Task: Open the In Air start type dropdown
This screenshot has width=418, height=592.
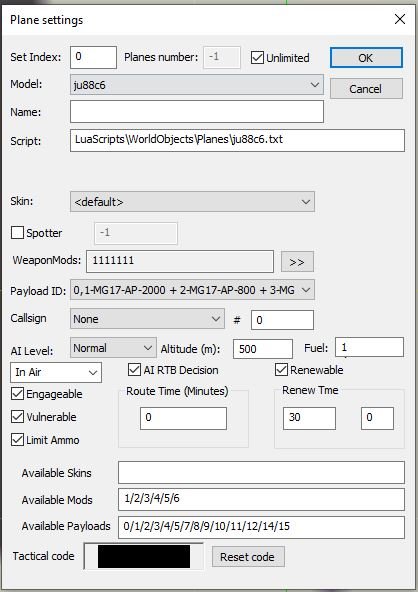Action: (x=56, y=372)
